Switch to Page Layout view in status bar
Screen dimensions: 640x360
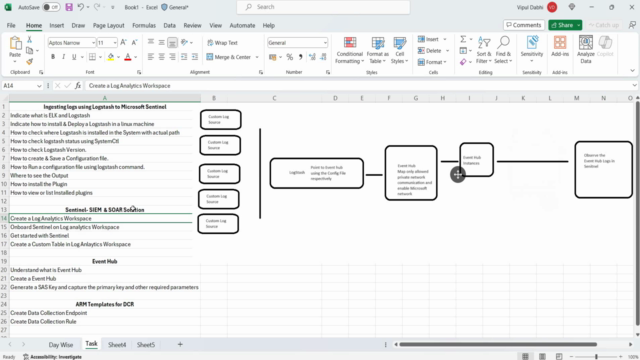coord(542,356)
